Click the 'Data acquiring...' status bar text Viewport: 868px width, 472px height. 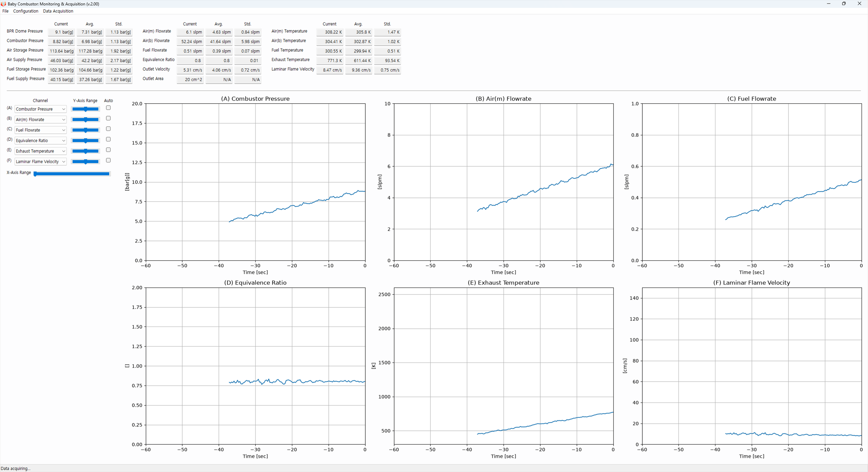click(x=16, y=468)
